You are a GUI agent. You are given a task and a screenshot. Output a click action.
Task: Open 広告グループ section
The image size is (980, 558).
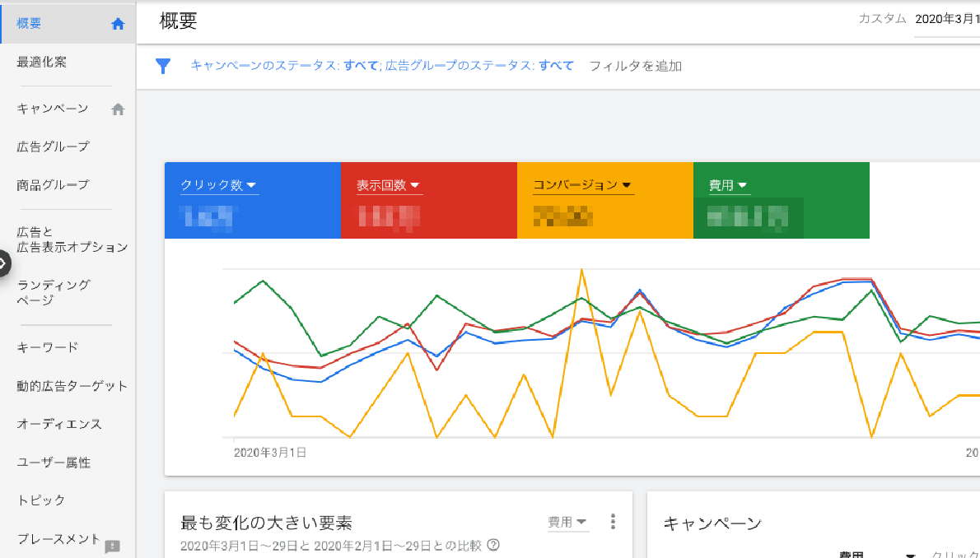pyautogui.click(x=54, y=146)
